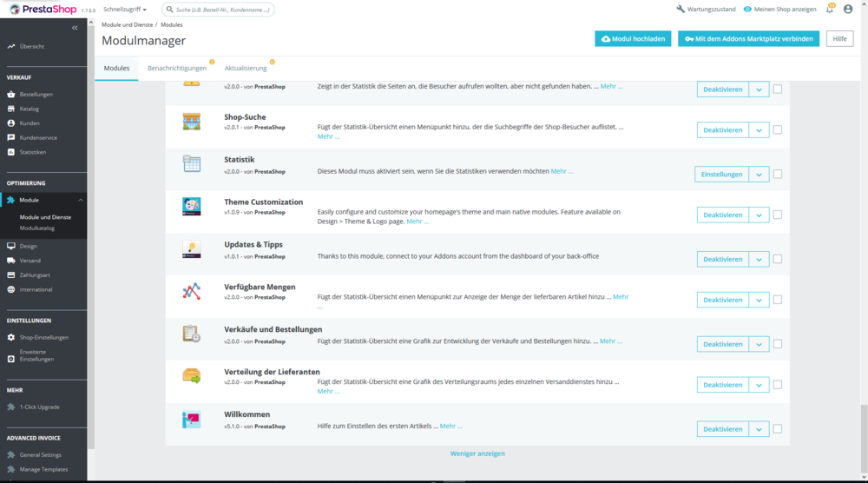Click the Weniger anzeigen link
Viewport: 868px width, 483px height.
(477, 453)
